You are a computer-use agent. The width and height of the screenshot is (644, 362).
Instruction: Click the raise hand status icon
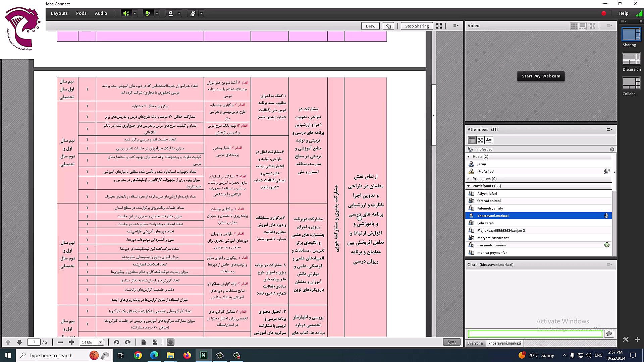(193, 13)
